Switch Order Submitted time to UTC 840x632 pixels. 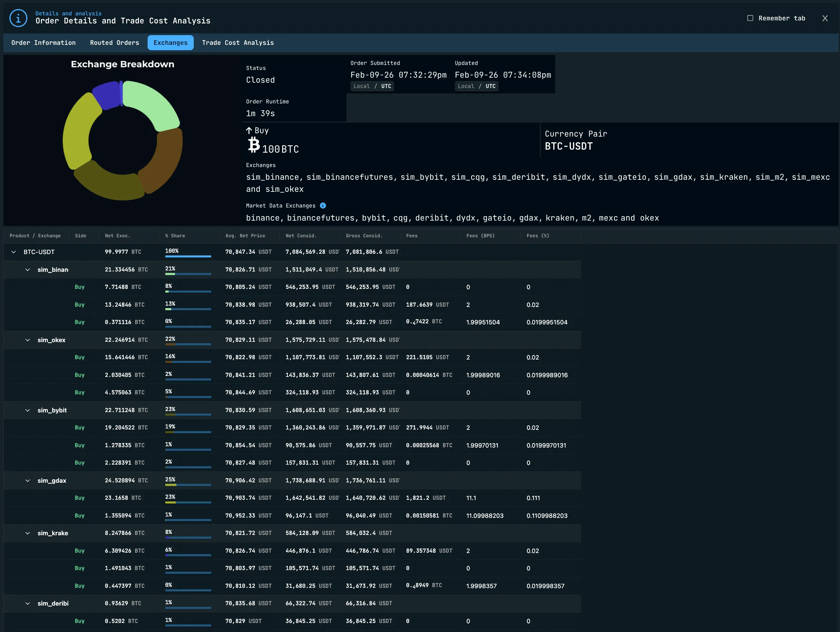[x=386, y=86]
